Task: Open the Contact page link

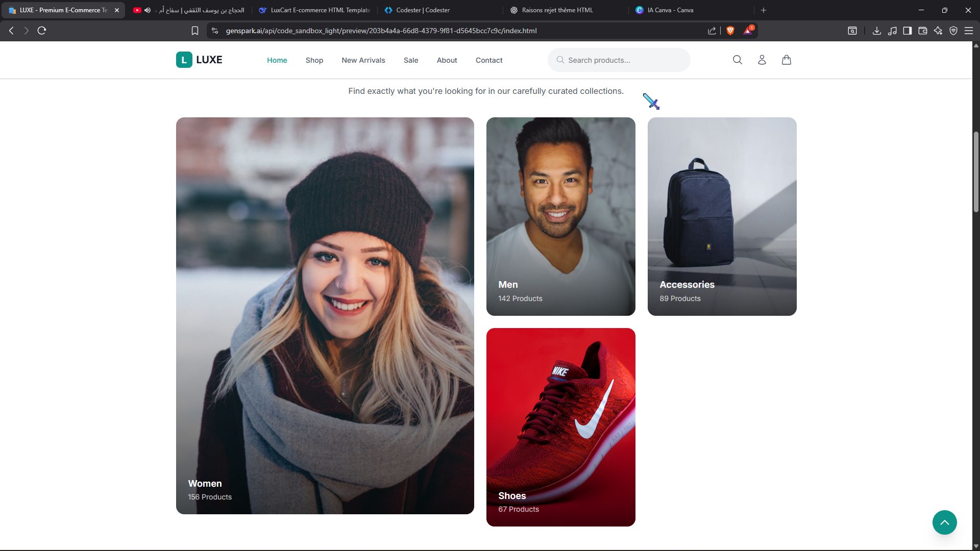Action: point(488,60)
